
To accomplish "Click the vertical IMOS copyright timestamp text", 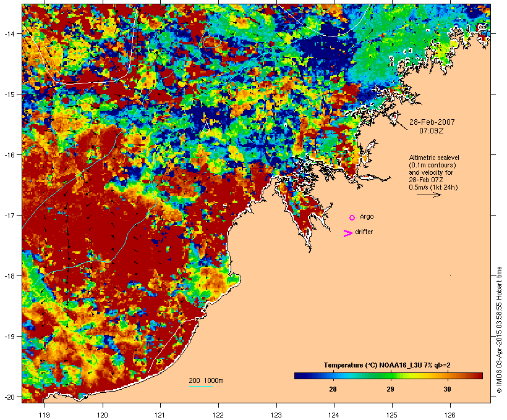I will pyautogui.click(x=499, y=330).
